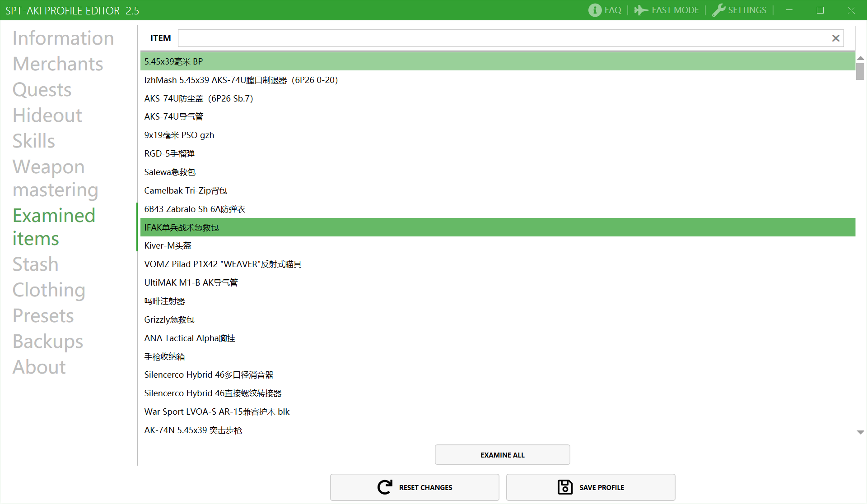Click the vertical scrollbar thumb
The width and height of the screenshot is (867, 504).
[x=860, y=71]
